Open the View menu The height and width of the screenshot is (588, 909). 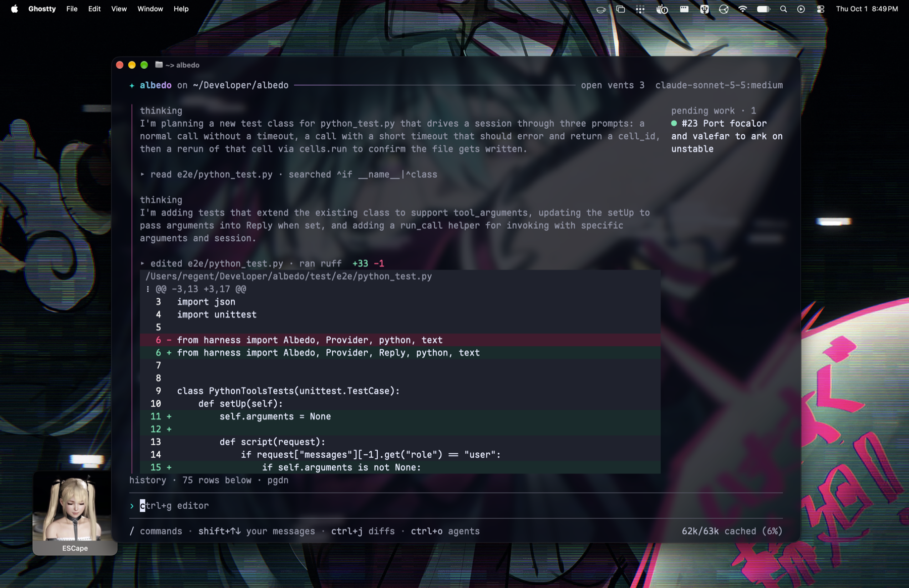pyautogui.click(x=119, y=9)
